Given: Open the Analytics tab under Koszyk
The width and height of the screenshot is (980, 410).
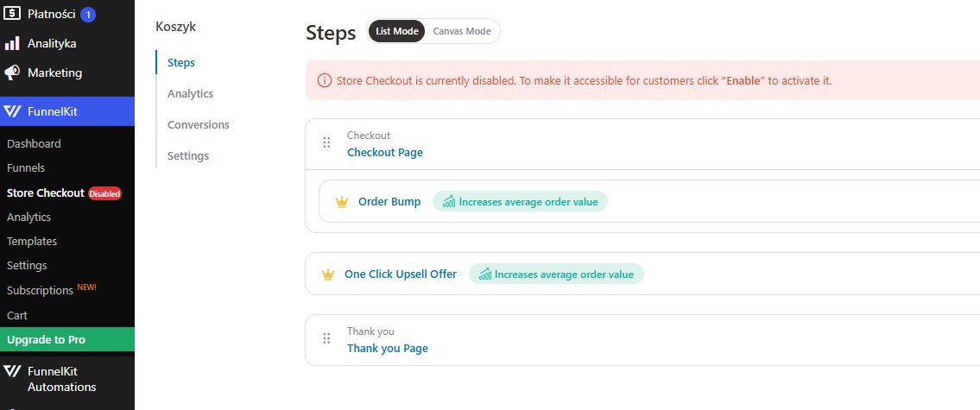Looking at the screenshot, I should click(x=191, y=94).
